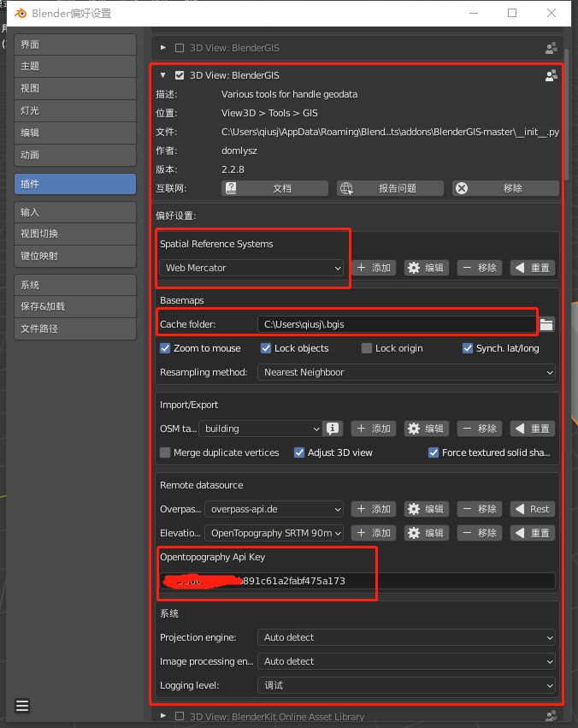Click the Opentopography Api Key field

(x=357, y=581)
